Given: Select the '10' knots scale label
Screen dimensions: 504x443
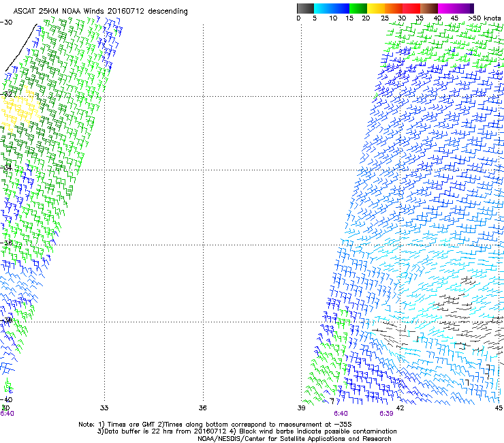Looking at the screenshot, I should [333, 18].
